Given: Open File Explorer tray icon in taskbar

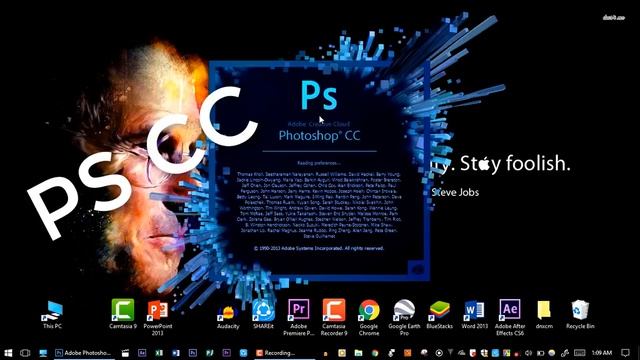Looking at the screenshot, I should tap(358, 353).
